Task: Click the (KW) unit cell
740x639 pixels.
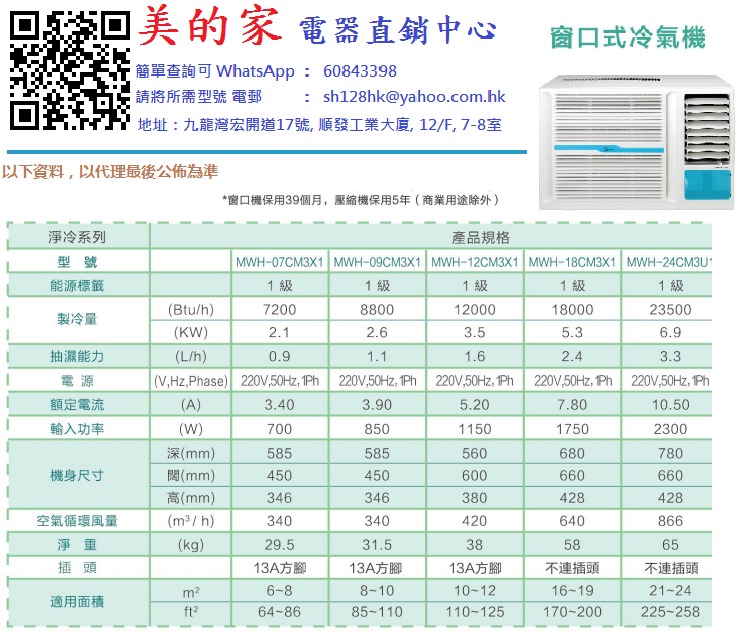Action: (x=191, y=332)
